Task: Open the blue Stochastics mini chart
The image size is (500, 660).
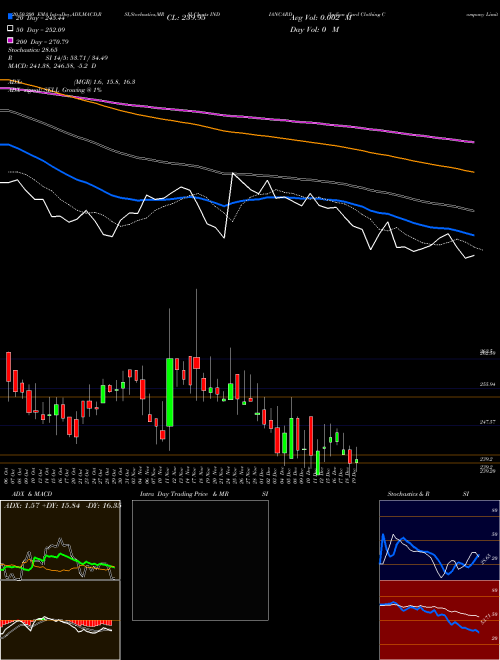Action: (x=439, y=540)
